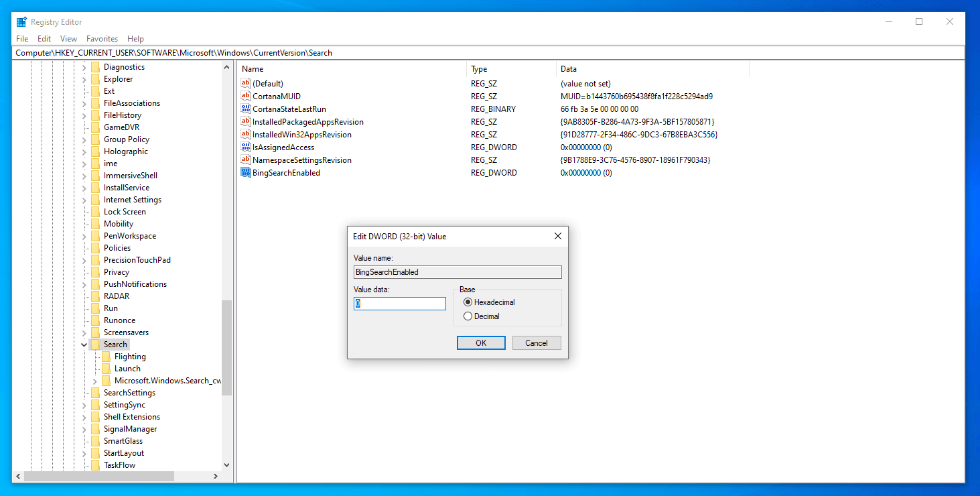Click the Explorer folder icon

pyautogui.click(x=95, y=79)
